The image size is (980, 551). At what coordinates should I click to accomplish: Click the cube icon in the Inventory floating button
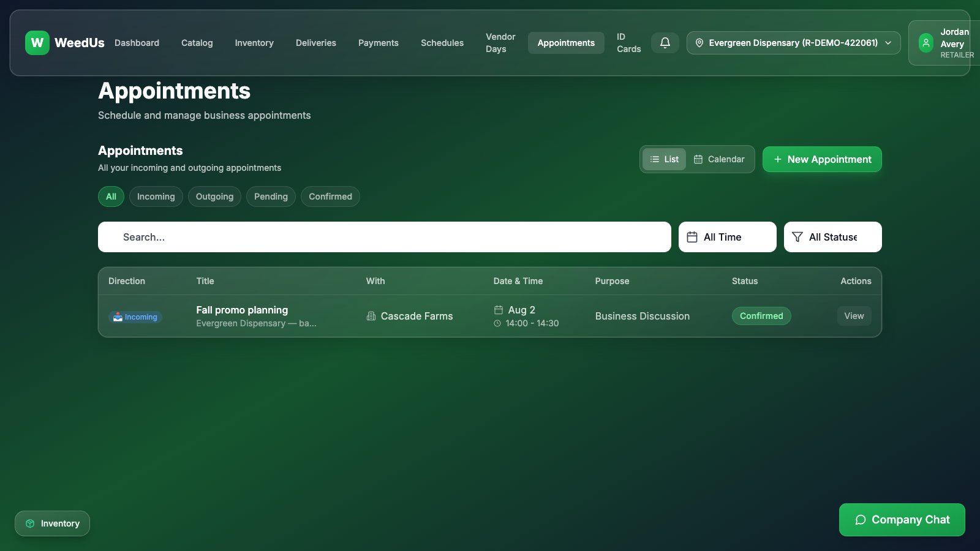(30, 523)
